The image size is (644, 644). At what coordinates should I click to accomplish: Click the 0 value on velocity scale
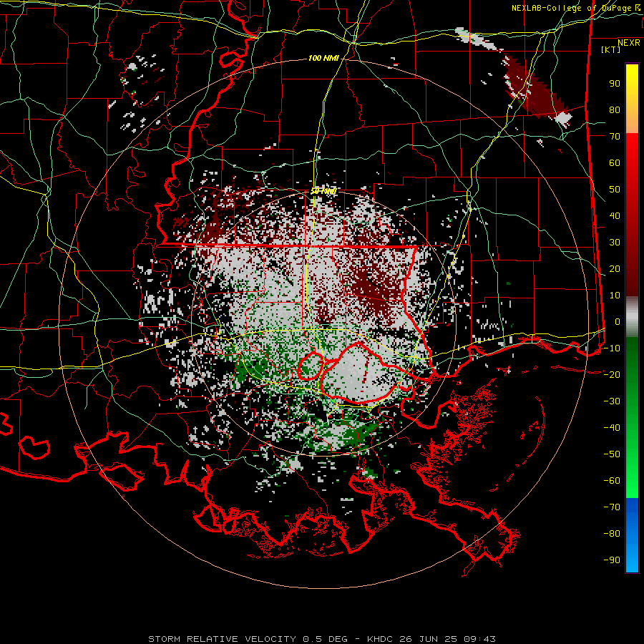click(x=617, y=322)
